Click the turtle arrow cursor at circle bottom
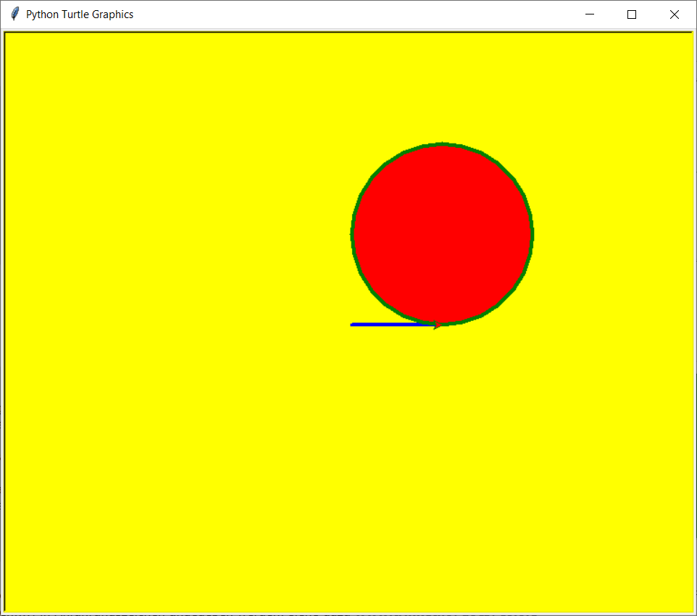 coord(438,325)
